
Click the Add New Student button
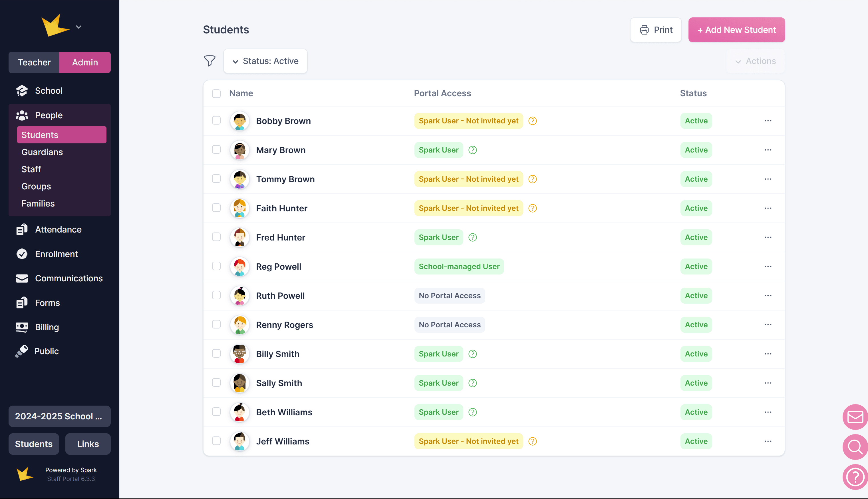[736, 30]
